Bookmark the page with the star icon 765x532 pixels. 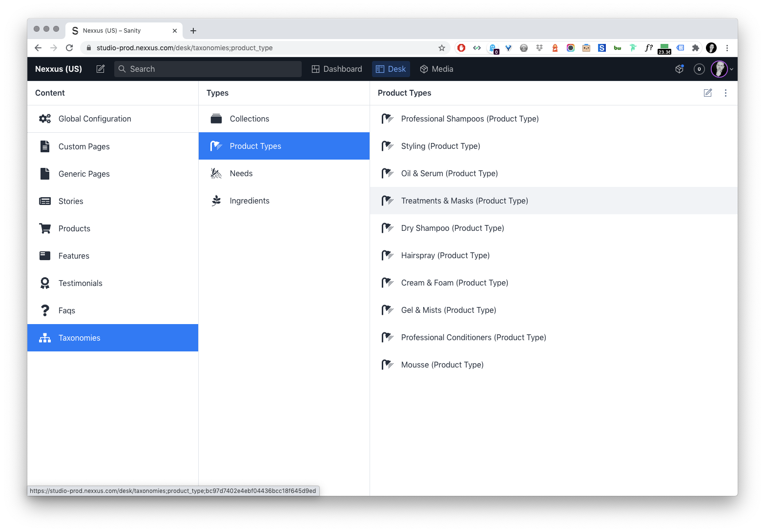coord(442,48)
